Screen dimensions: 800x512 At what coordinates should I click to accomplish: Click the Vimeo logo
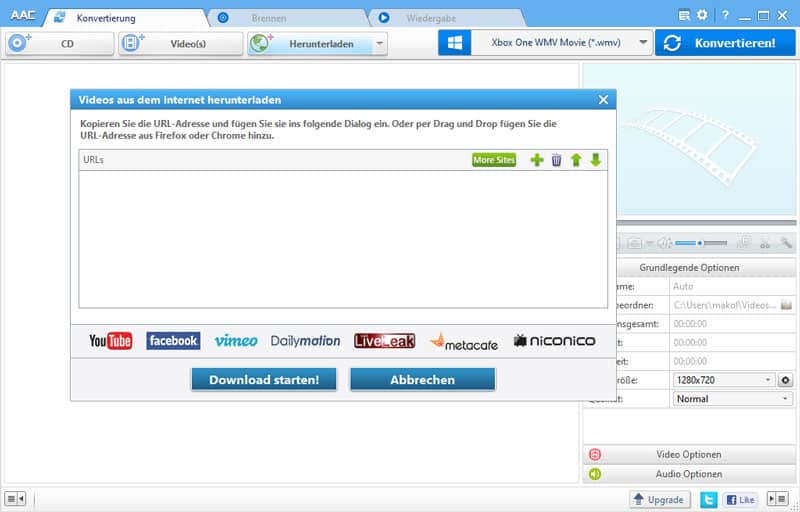[x=236, y=341]
